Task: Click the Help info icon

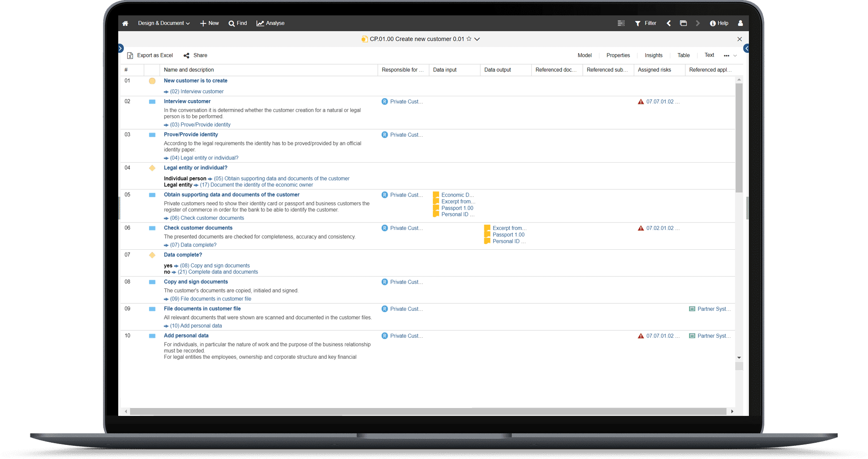Action: 712,23
